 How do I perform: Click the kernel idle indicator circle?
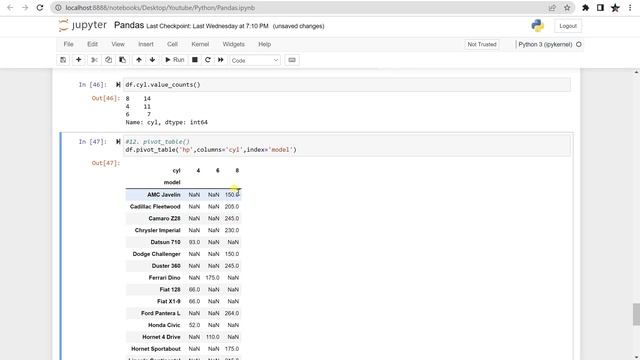(578, 44)
